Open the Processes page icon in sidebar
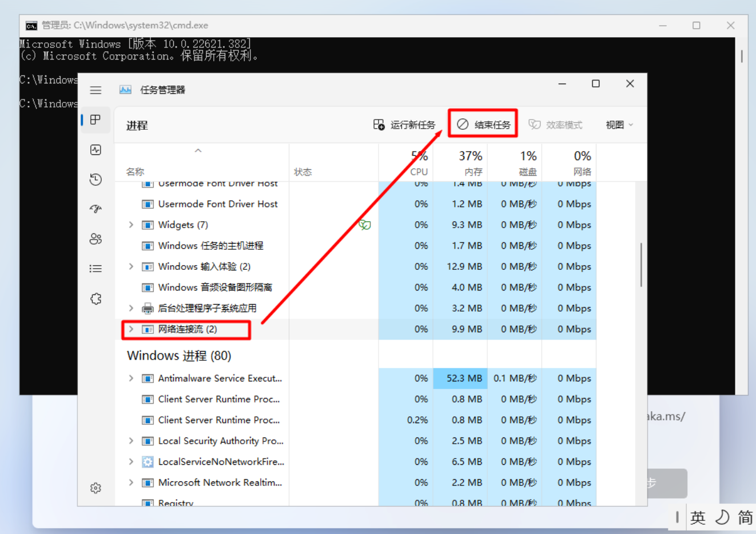Screen dimensions: 756x534 [x=96, y=119]
